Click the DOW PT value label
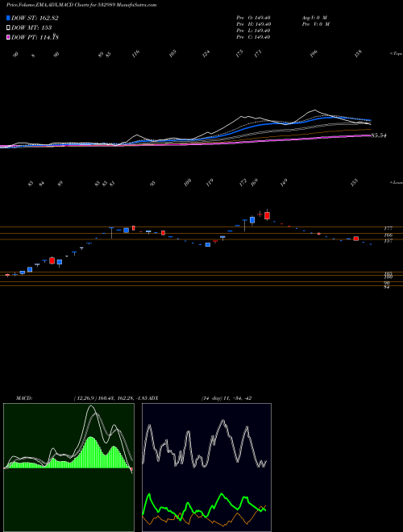403x532 pixels. (35, 37)
